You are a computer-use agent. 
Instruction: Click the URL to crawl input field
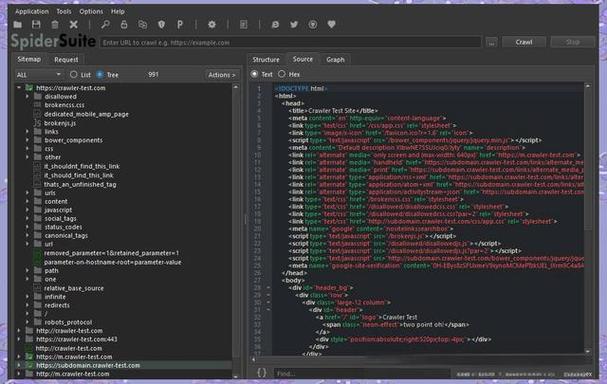pyautogui.click(x=290, y=42)
